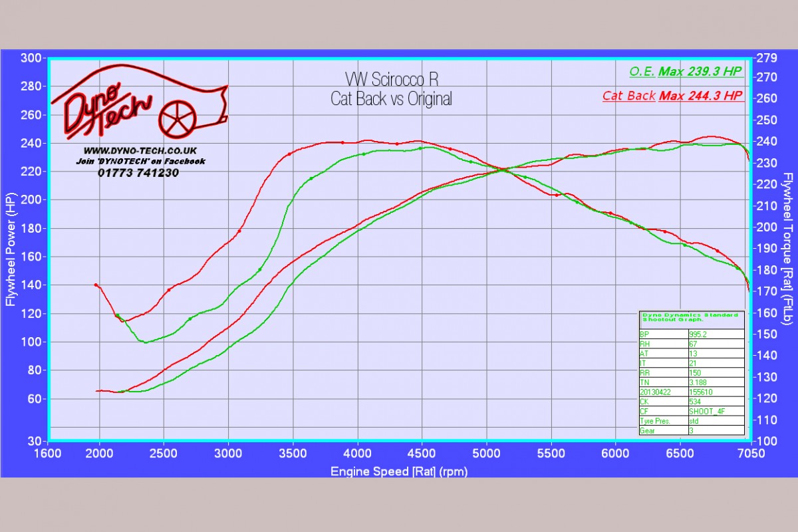This screenshot has width=798, height=532.
Task: Click the 170 tick on the Flywheel Torque axis
Action: coord(767,291)
